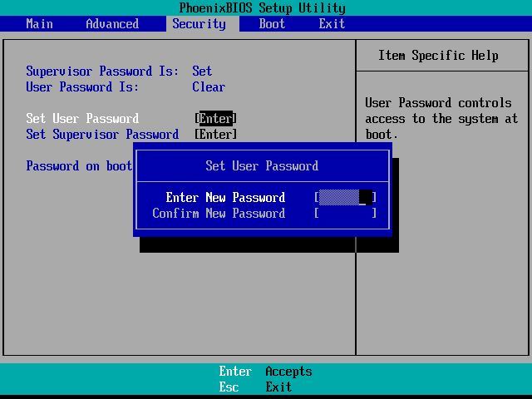Activate the Set User Password [Enter] value
The image size is (532, 399).
pos(216,118)
